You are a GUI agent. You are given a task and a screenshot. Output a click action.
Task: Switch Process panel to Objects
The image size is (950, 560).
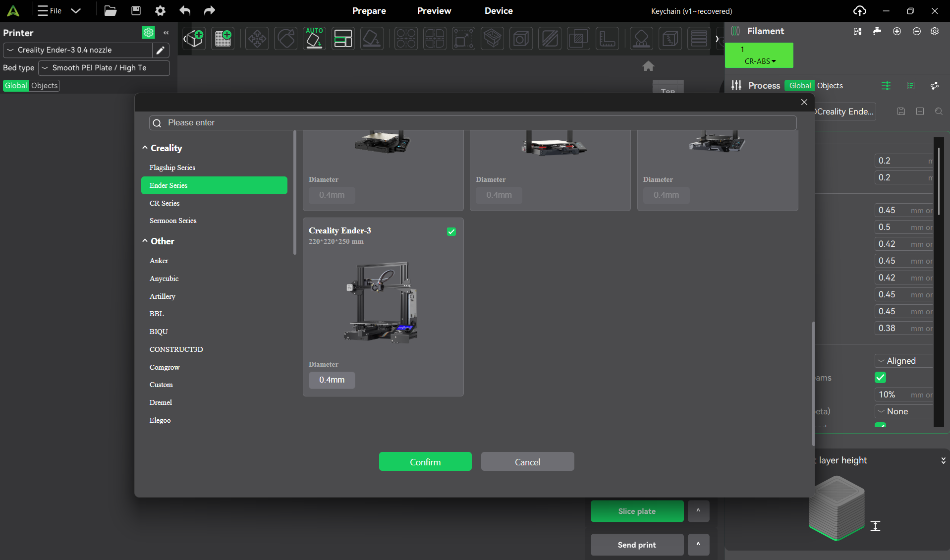830,86
